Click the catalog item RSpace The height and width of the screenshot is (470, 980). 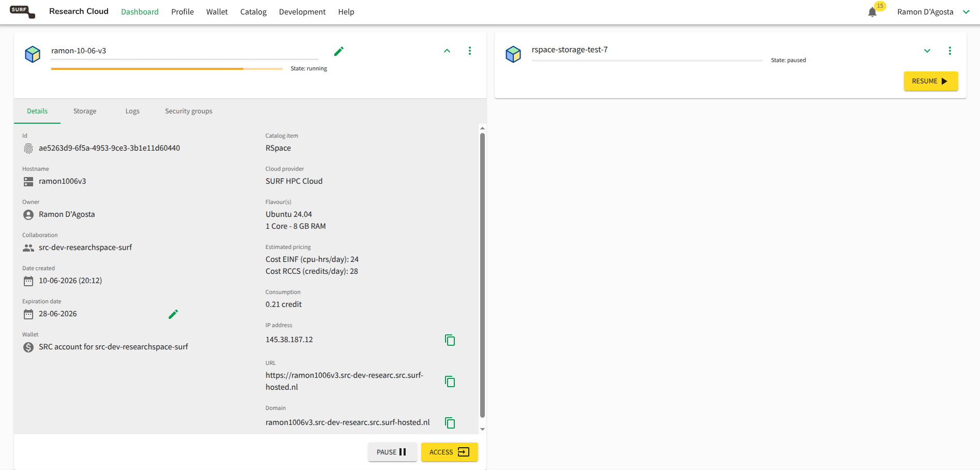tap(278, 148)
